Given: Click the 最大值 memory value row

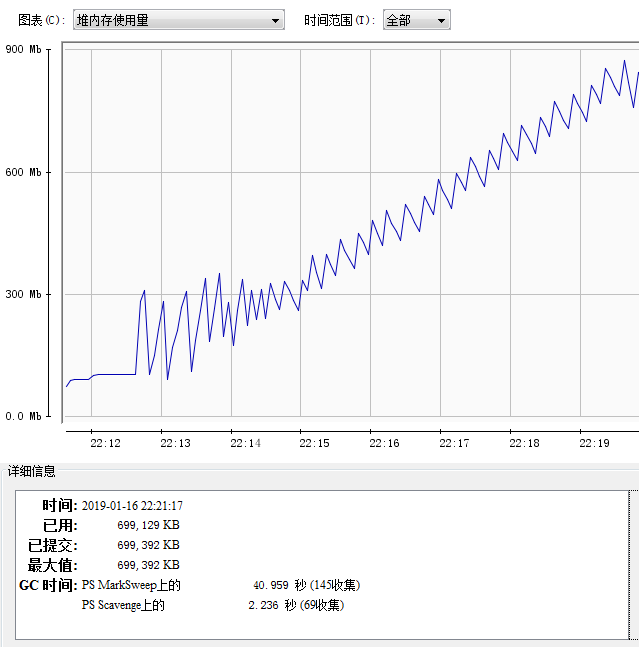Looking at the screenshot, I should (148, 565).
